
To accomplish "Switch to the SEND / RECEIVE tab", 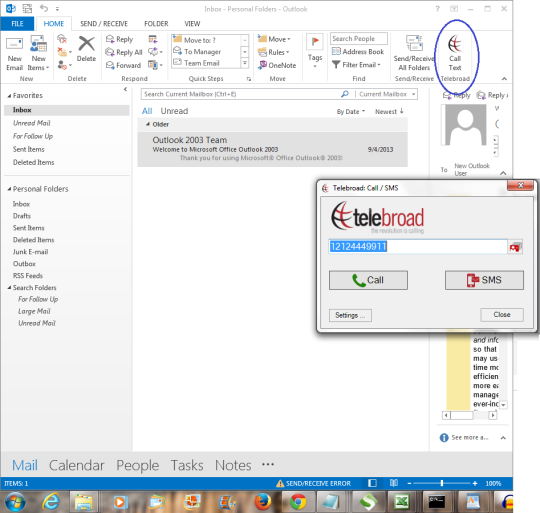I will [104, 24].
